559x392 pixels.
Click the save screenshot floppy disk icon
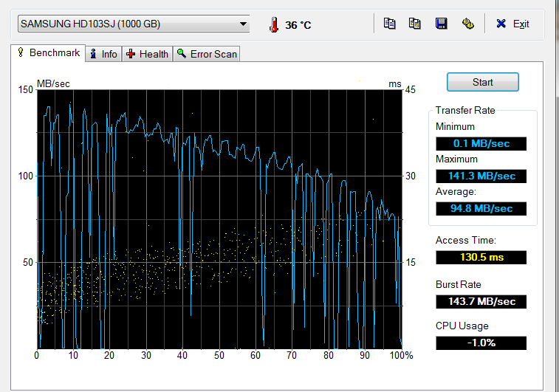click(x=442, y=24)
